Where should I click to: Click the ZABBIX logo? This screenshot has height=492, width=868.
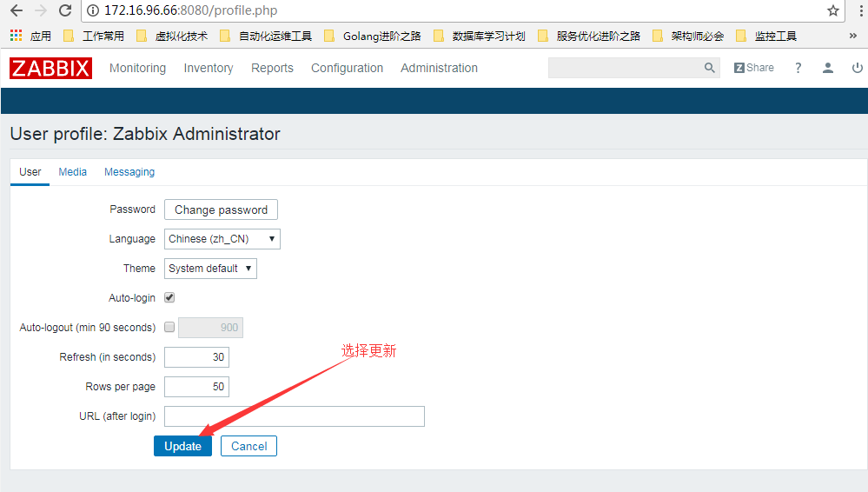(50, 68)
